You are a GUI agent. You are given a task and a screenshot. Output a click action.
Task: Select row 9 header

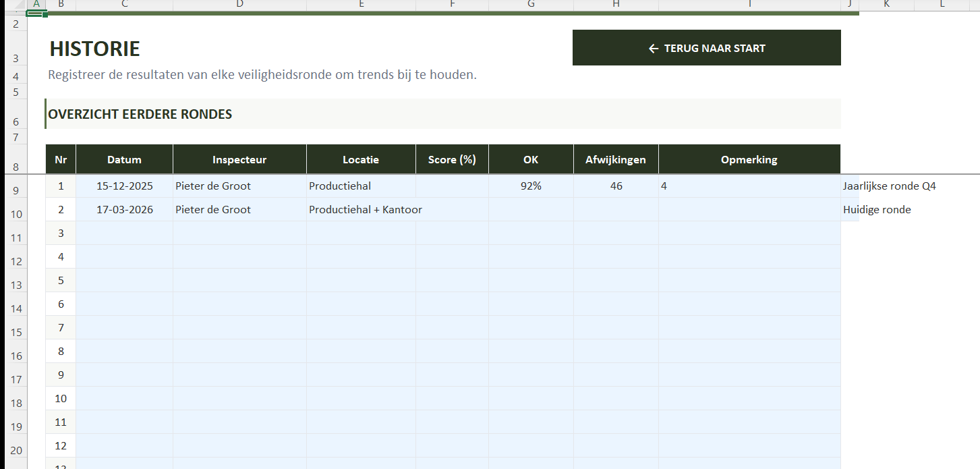click(16, 191)
